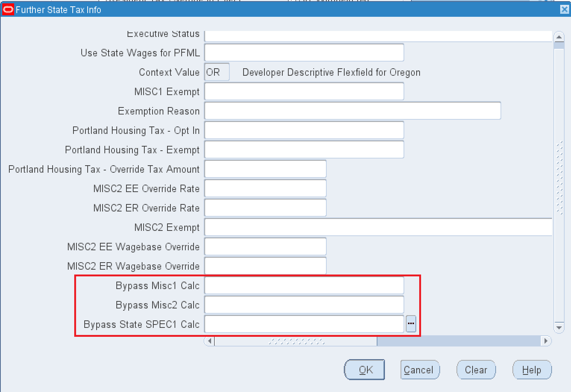The image size is (571, 392).
Task: Click the Portland Housing Tax - Exempt field
Action: (x=304, y=149)
